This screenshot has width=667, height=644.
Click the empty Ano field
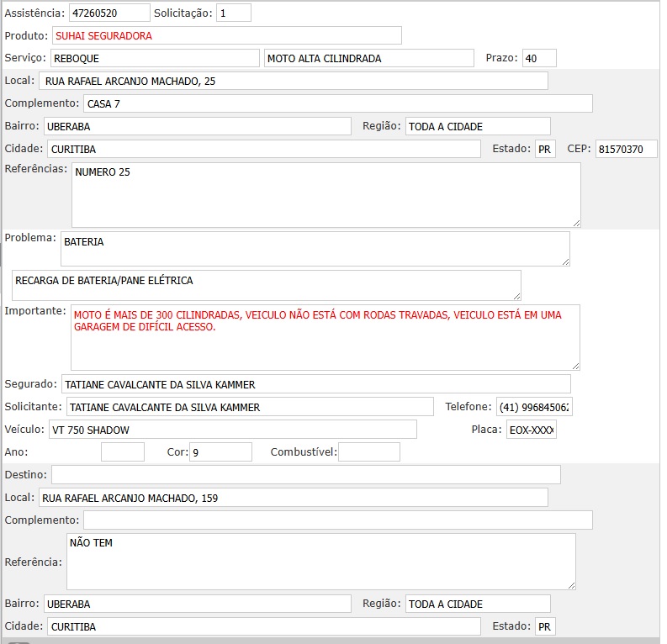(x=123, y=451)
